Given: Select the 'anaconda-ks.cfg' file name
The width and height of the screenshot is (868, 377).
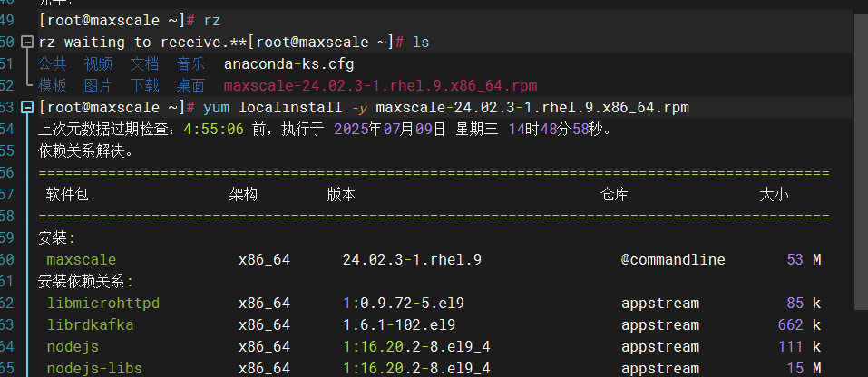Looking at the screenshot, I should [x=289, y=64].
